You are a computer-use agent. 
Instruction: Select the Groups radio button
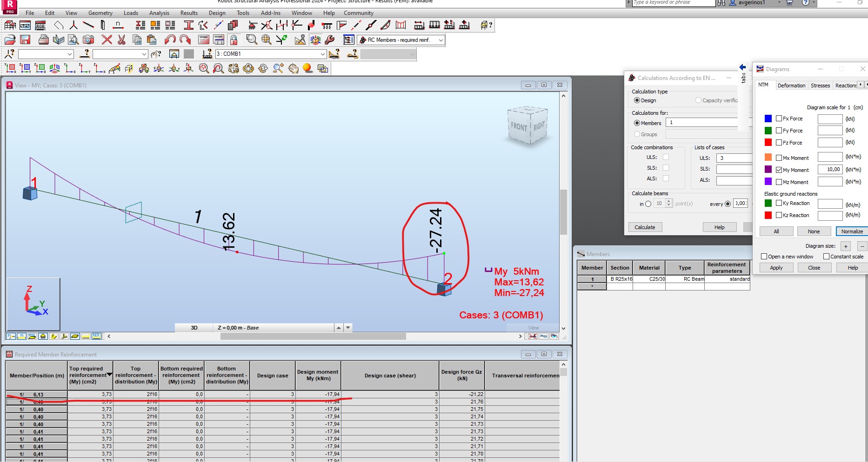pos(637,134)
